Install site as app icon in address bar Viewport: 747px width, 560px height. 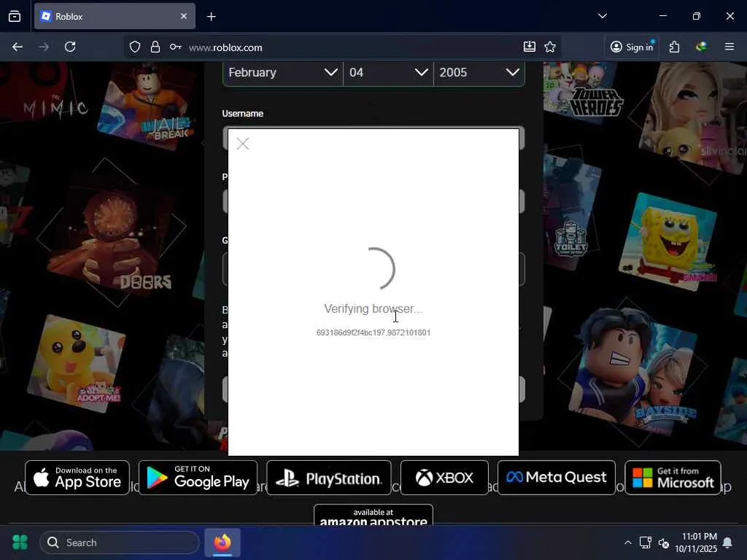tap(530, 47)
